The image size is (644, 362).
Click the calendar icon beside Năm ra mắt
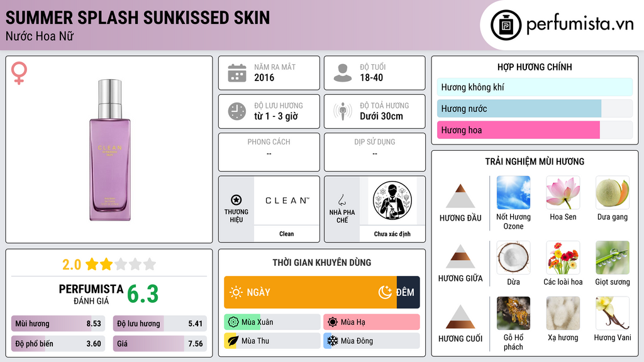tap(237, 73)
